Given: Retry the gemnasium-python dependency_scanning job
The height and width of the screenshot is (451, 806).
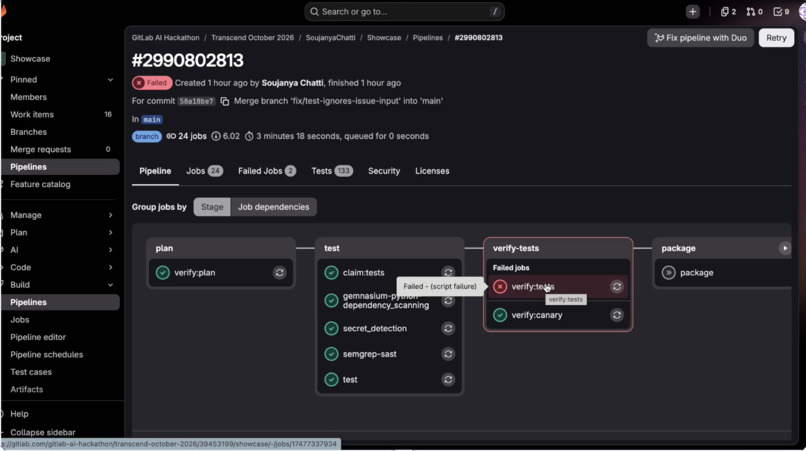Looking at the screenshot, I should pos(448,300).
